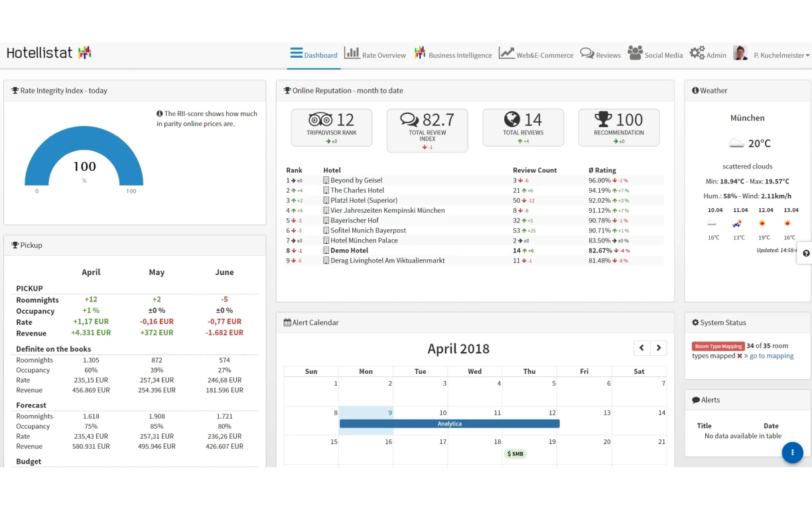812x509 pixels.
Task: Select the Demo Hotel row
Action: click(x=474, y=251)
